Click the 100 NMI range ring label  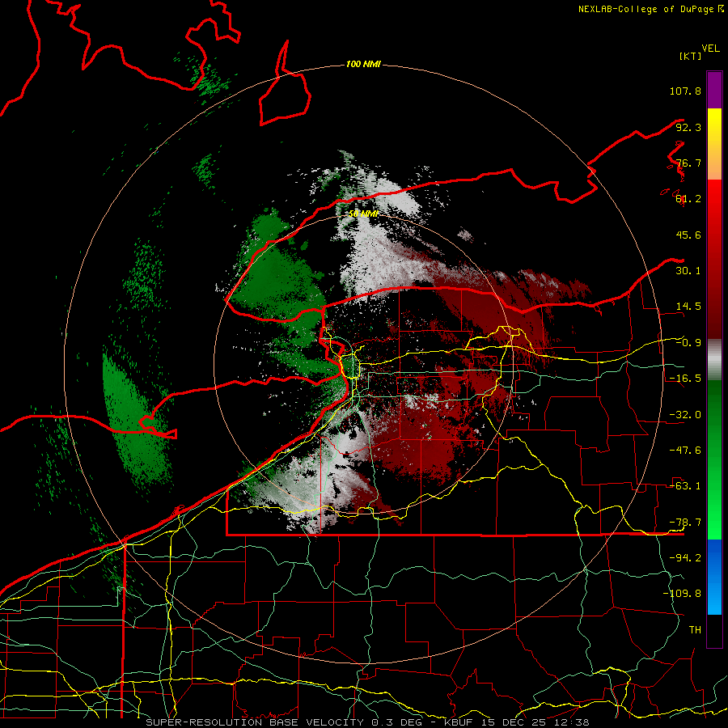363,64
